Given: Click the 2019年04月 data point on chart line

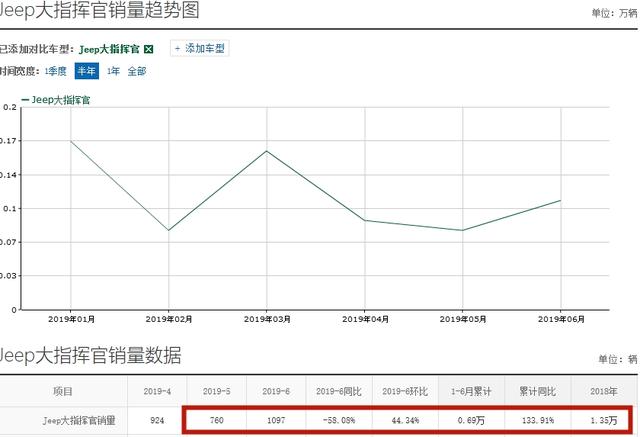Looking at the screenshot, I should click(365, 220).
